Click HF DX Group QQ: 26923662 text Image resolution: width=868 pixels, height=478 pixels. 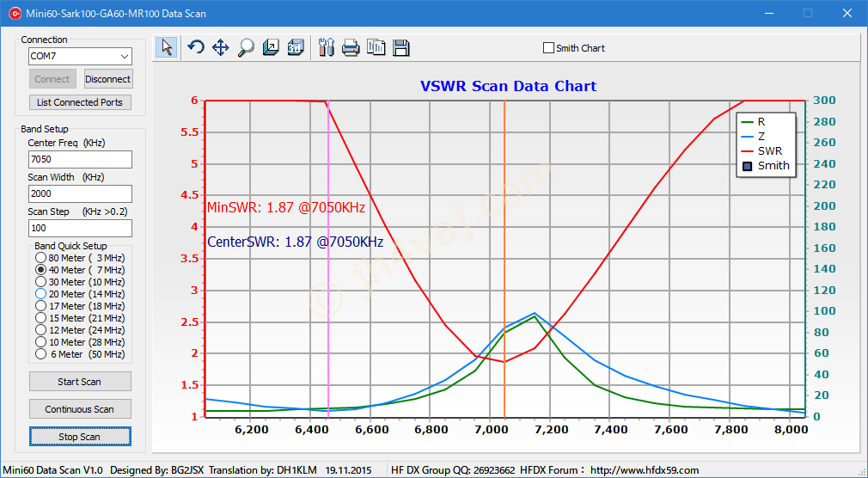(453, 470)
